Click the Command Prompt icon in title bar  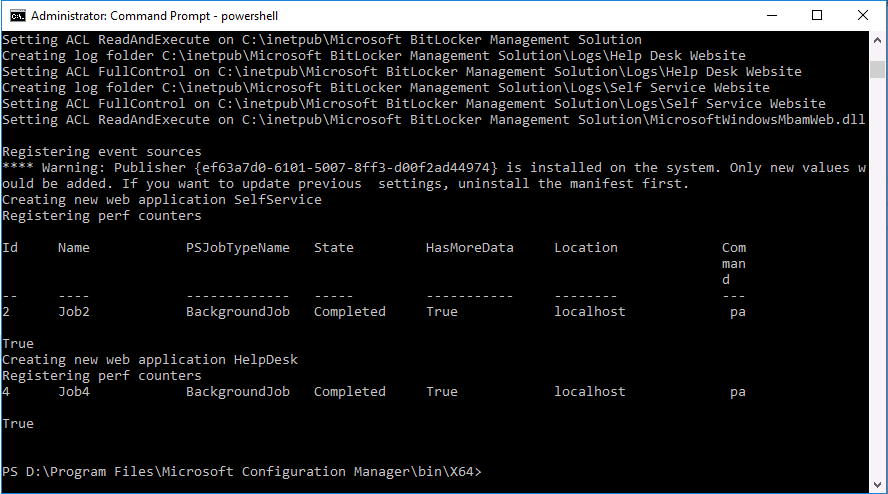tap(18, 16)
